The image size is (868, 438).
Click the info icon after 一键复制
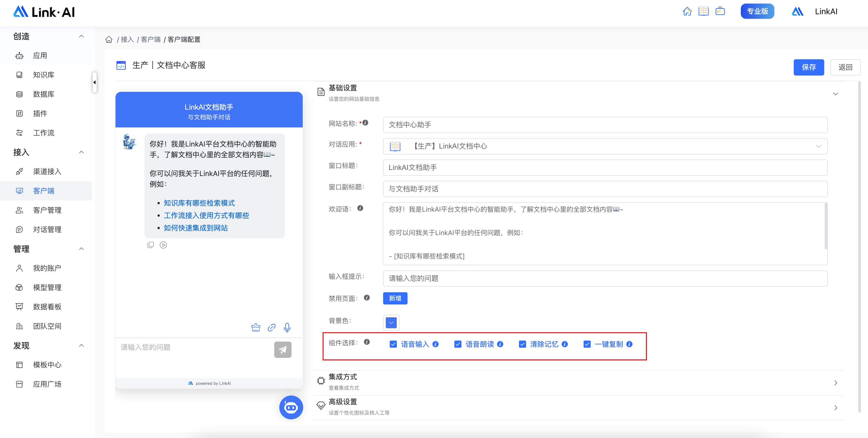(629, 344)
